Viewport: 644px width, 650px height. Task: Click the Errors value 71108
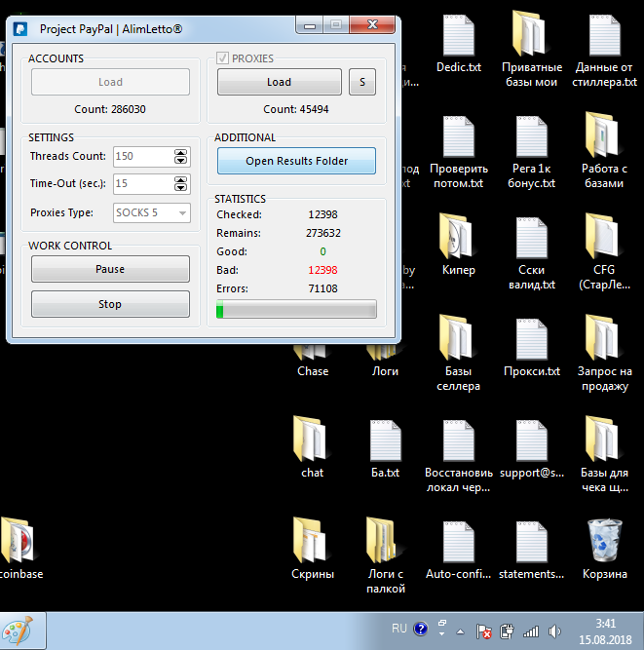pos(322,288)
